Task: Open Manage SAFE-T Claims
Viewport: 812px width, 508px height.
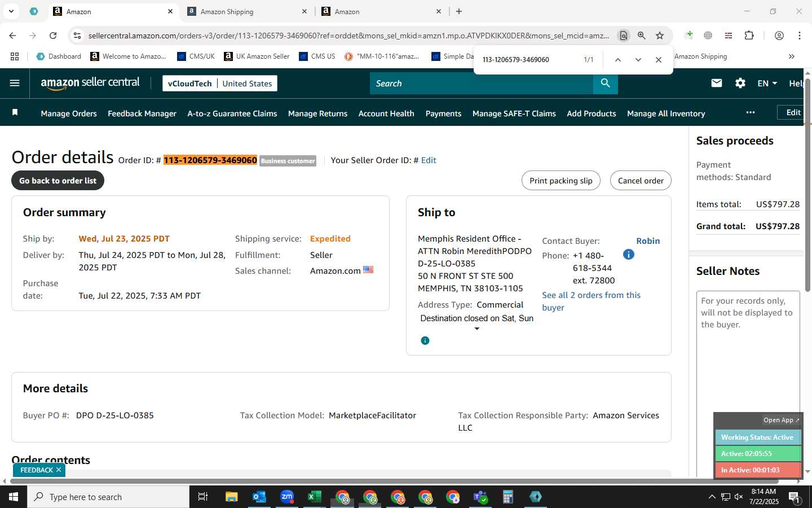Action: coord(514,113)
